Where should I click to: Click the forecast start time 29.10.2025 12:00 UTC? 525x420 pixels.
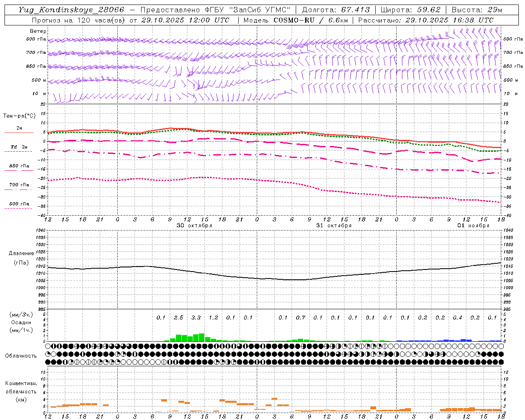coord(185,20)
